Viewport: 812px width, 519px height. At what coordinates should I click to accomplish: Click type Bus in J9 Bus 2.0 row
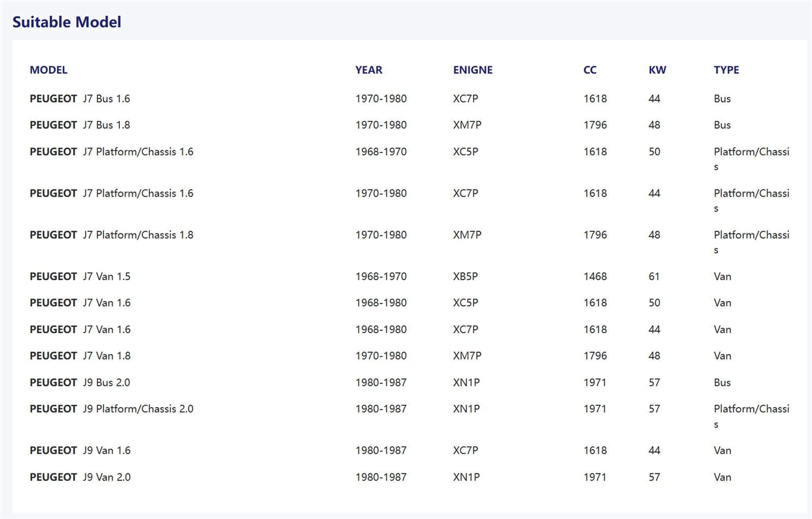pos(722,382)
